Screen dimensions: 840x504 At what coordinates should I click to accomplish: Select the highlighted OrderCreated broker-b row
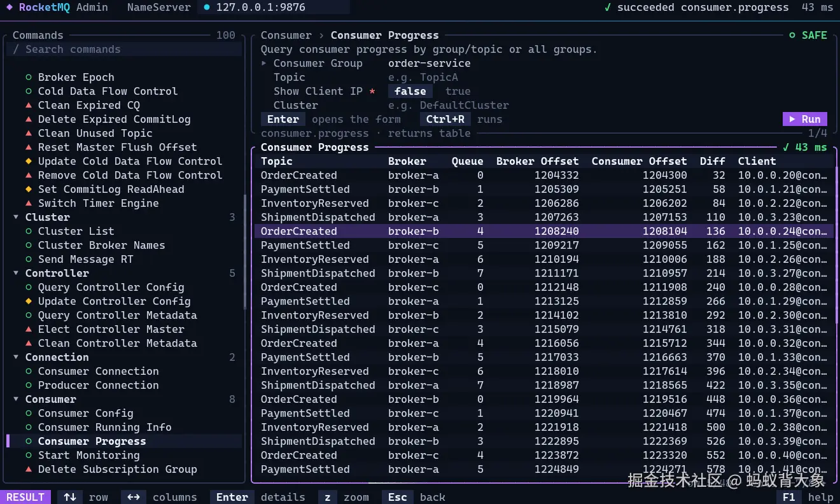click(x=544, y=232)
